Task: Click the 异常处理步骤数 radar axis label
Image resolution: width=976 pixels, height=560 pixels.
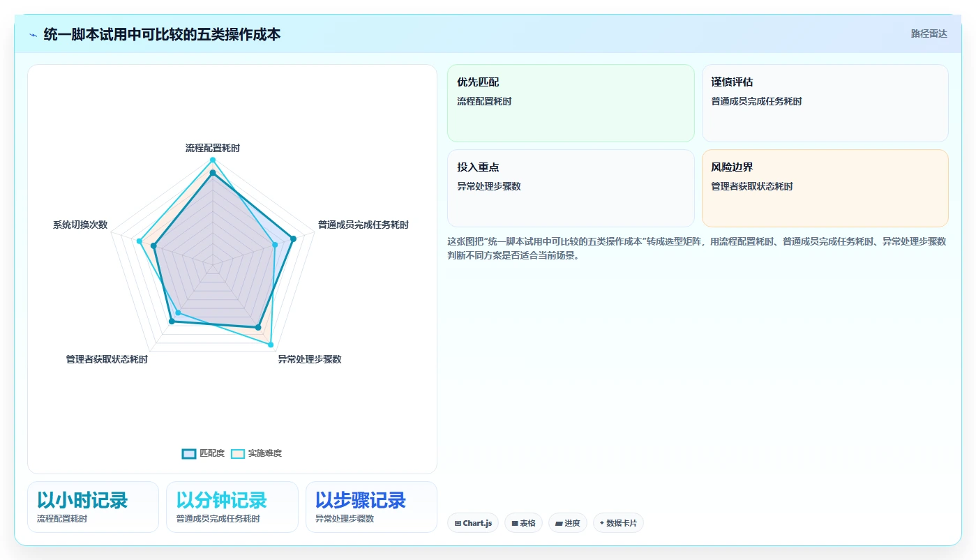Action: tap(310, 359)
